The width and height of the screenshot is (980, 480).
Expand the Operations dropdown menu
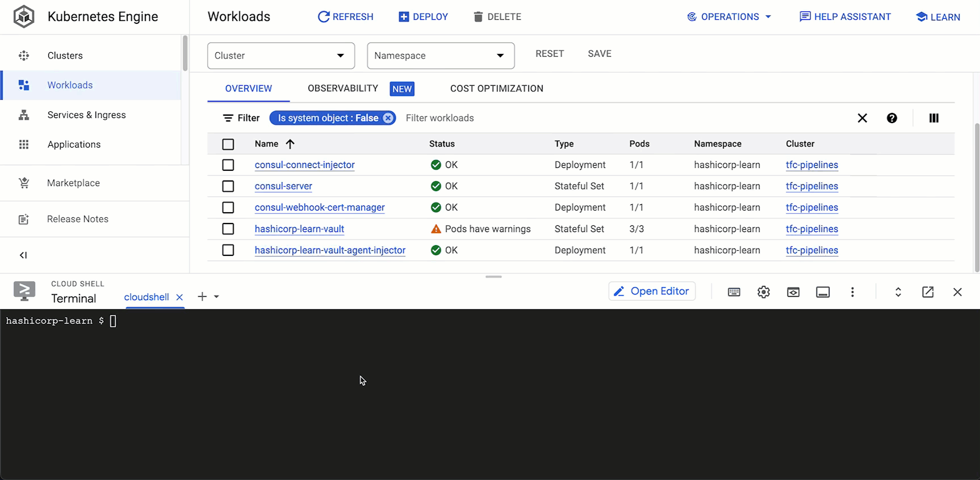coord(729,16)
